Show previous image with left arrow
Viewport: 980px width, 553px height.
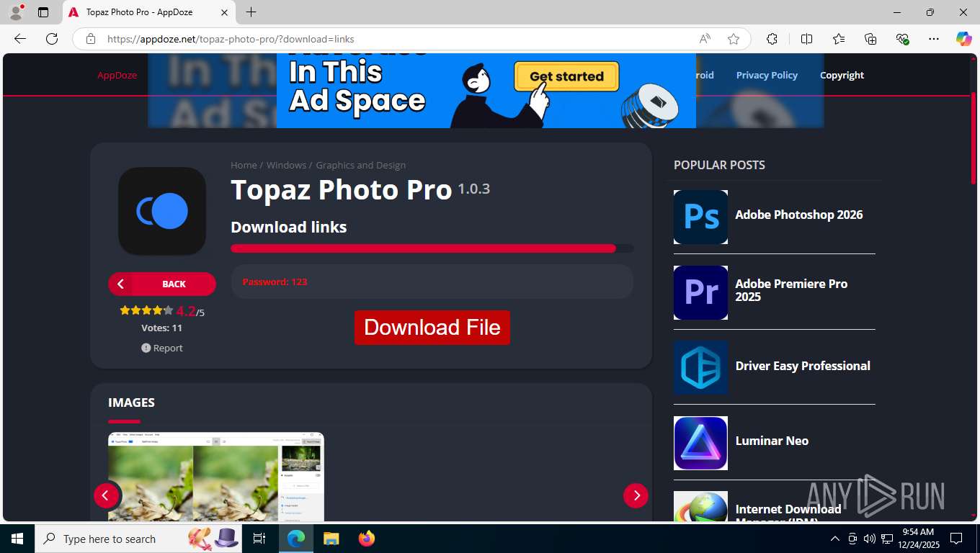pyautogui.click(x=106, y=495)
